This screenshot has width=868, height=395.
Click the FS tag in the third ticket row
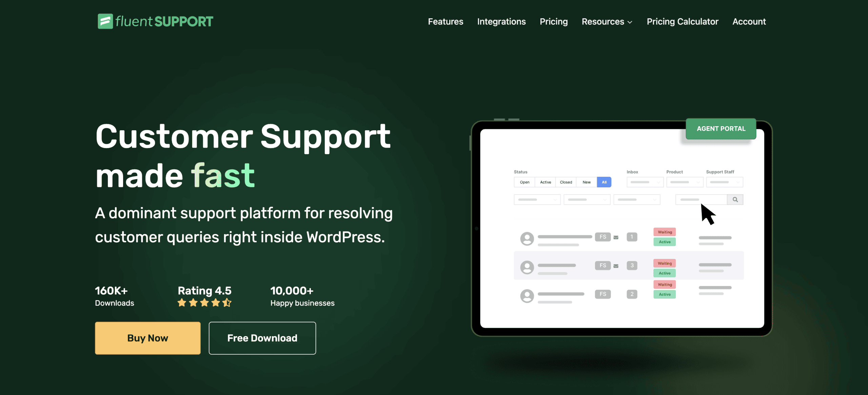pos(603,294)
